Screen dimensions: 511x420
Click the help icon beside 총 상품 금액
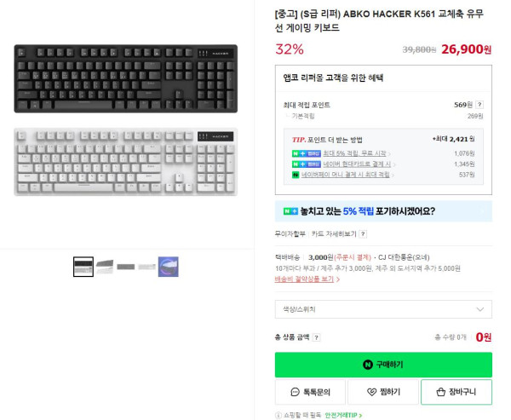tap(316, 337)
